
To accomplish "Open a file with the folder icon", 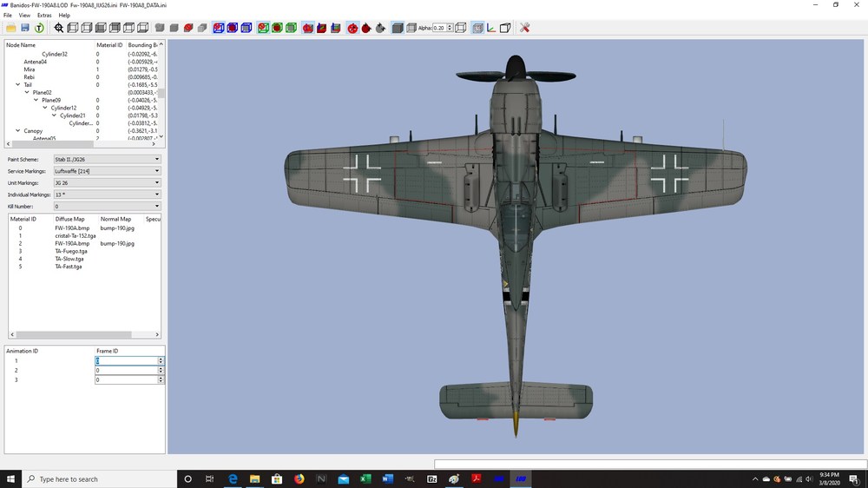I will (x=11, y=28).
